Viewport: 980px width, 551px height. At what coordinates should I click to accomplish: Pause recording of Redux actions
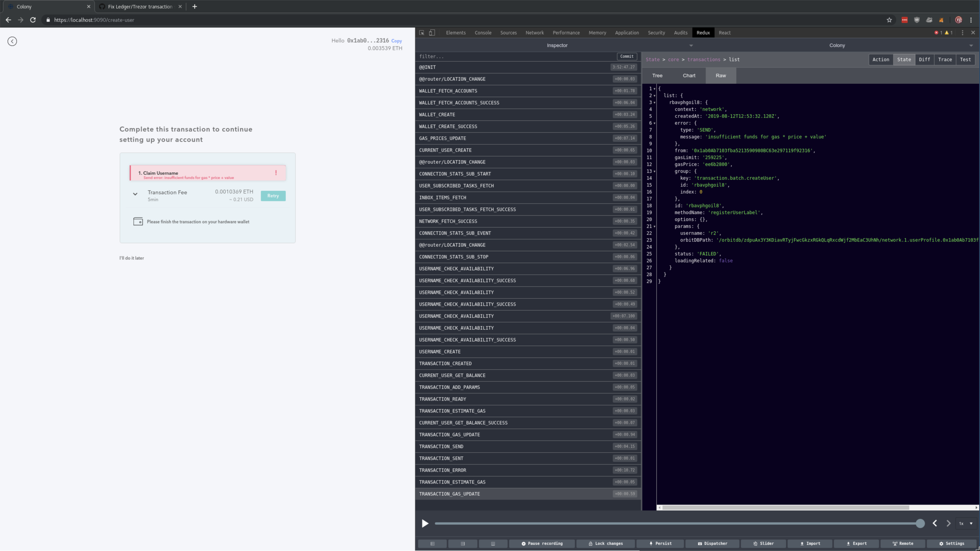click(x=542, y=543)
